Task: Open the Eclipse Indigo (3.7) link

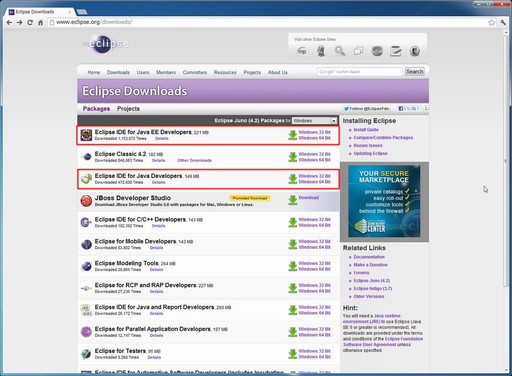Action: pyautogui.click(x=373, y=289)
